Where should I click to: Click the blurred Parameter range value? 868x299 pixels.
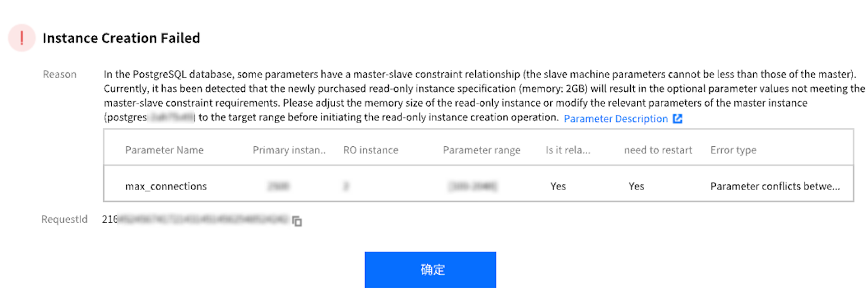point(473,186)
